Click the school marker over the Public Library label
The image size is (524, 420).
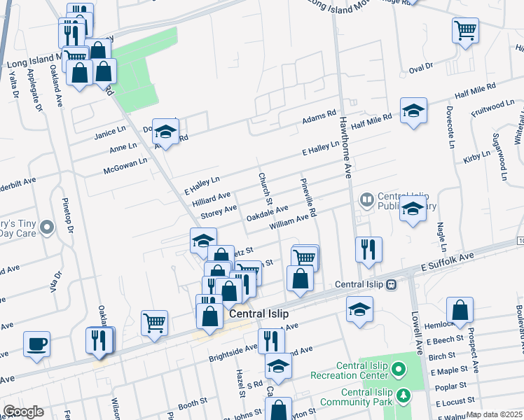click(x=413, y=210)
